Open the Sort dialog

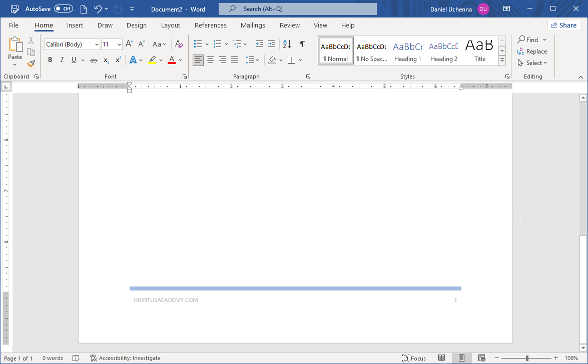coord(286,44)
